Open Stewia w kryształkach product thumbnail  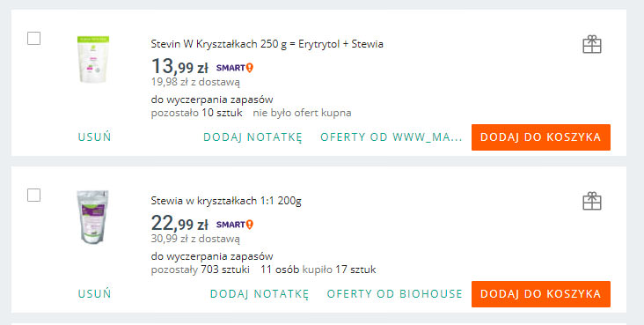click(93, 217)
